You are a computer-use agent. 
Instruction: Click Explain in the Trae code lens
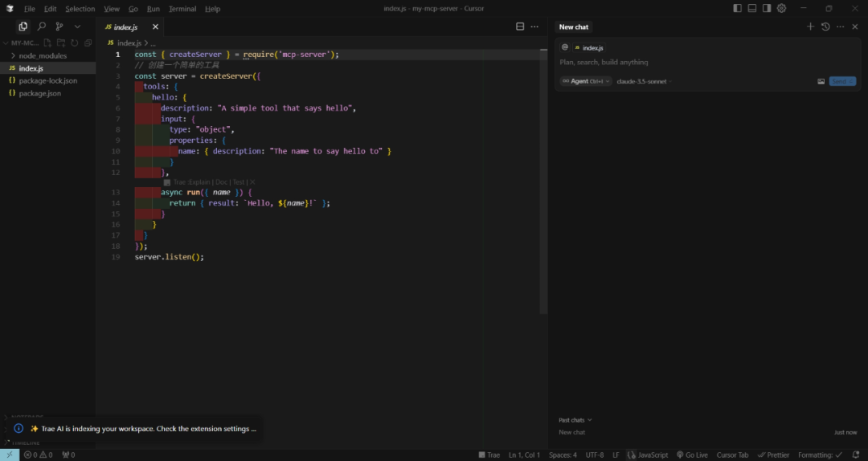[x=199, y=182]
